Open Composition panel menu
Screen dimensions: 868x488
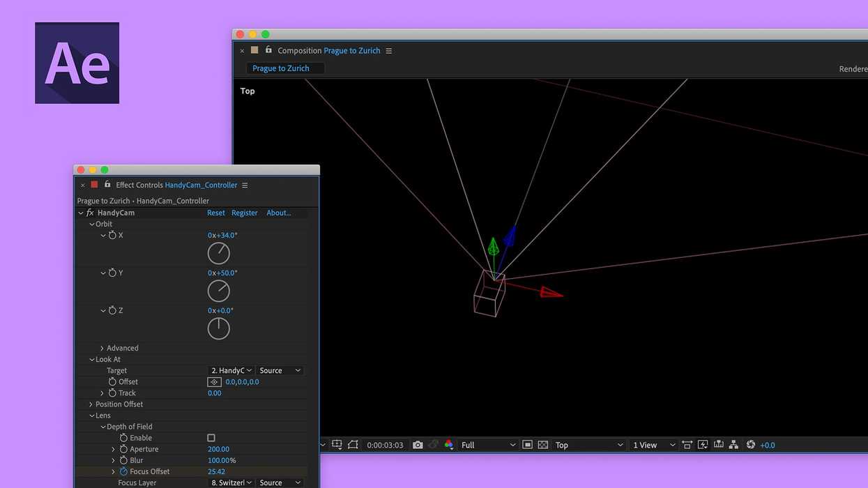click(x=389, y=50)
